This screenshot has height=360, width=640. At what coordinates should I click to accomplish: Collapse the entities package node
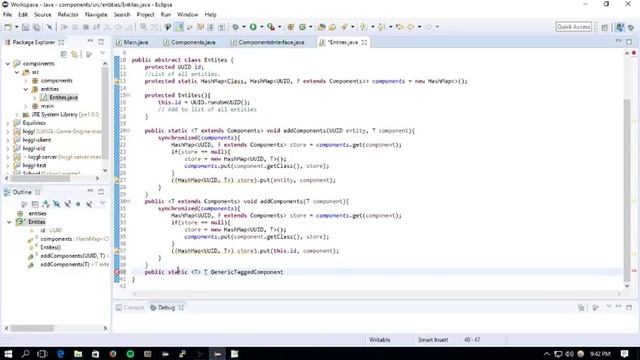26,89
